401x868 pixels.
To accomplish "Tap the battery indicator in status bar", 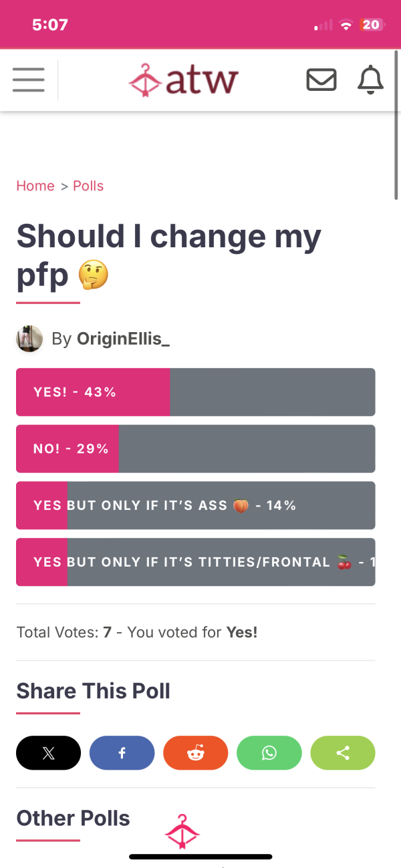I will click(372, 25).
